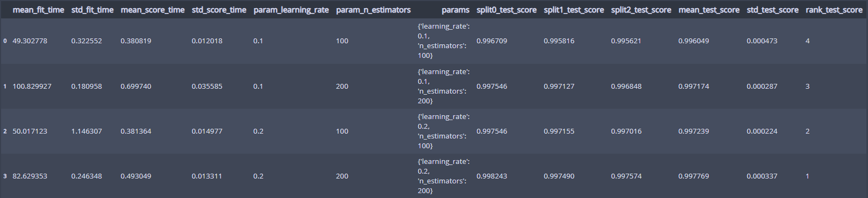Click rank_test_score value 4
This screenshot has width=868, height=198.
click(x=808, y=41)
